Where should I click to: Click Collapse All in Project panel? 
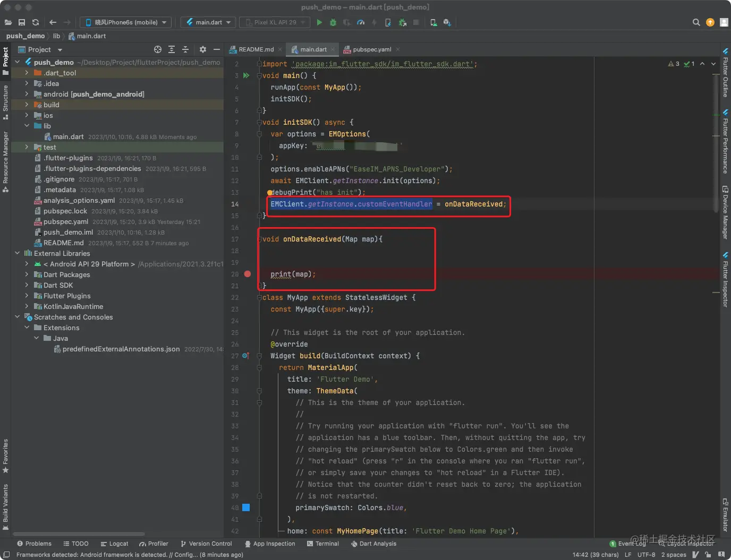coord(185,49)
